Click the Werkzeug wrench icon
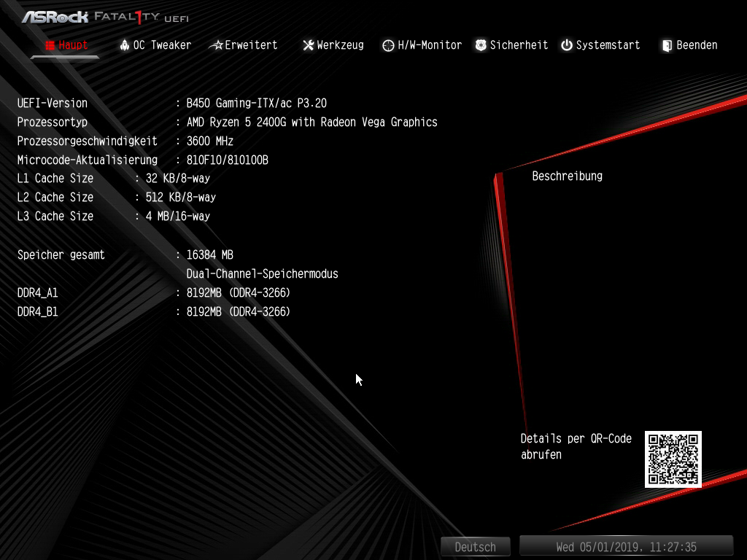The height and width of the screenshot is (560, 747). coord(309,45)
